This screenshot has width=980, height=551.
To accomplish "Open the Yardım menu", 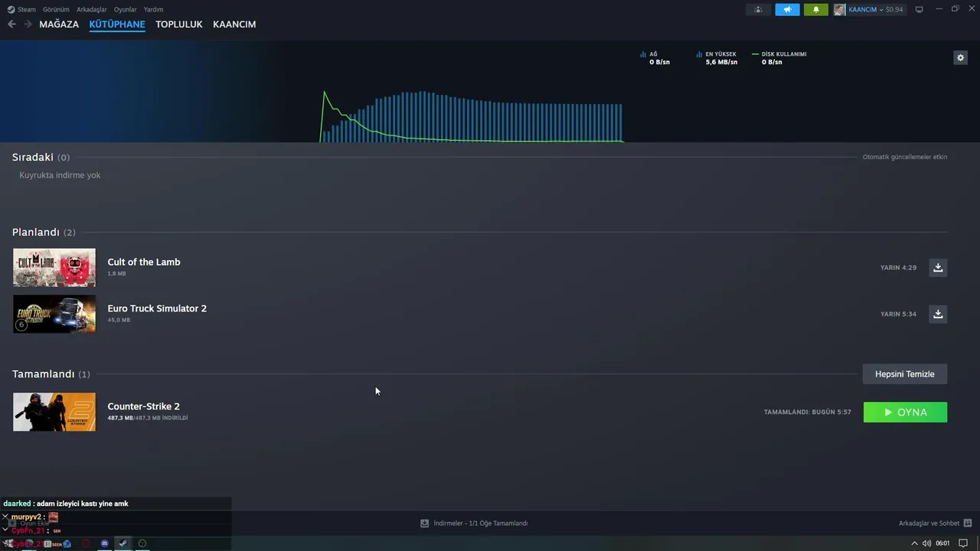I will pos(153,9).
